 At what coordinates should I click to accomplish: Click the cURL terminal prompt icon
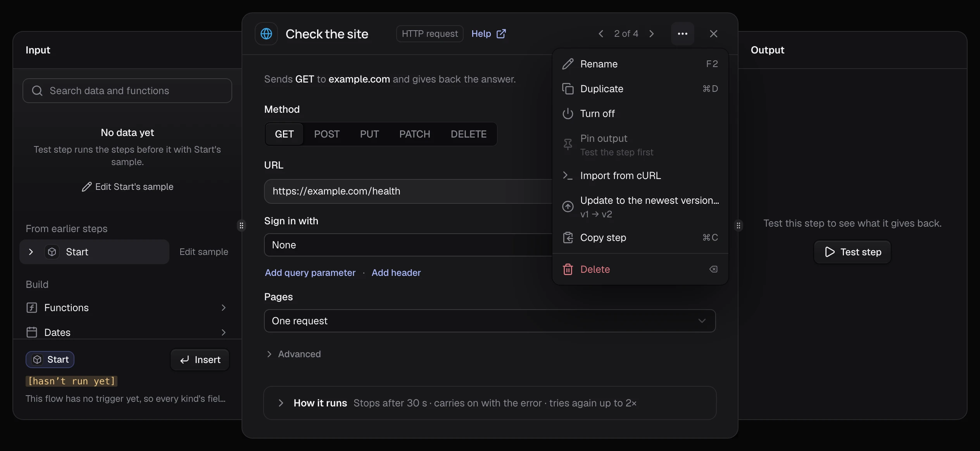click(568, 176)
